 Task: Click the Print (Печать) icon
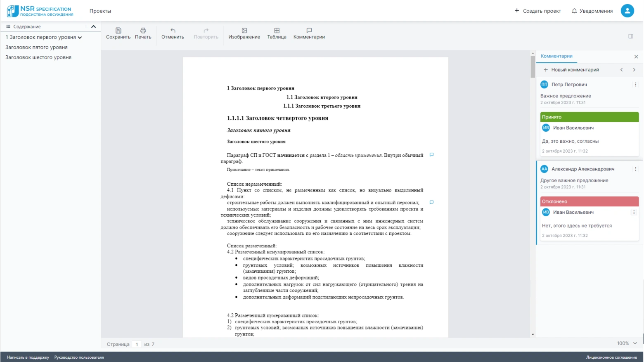click(x=143, y=31)
